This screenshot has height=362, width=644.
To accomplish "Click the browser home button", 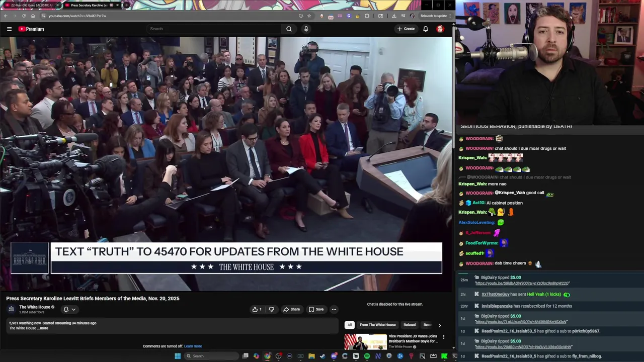I will click(x=33, y=16).
